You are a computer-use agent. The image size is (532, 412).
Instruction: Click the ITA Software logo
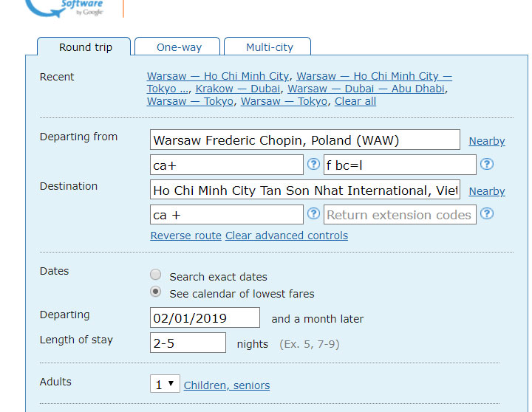coord(65,8)
